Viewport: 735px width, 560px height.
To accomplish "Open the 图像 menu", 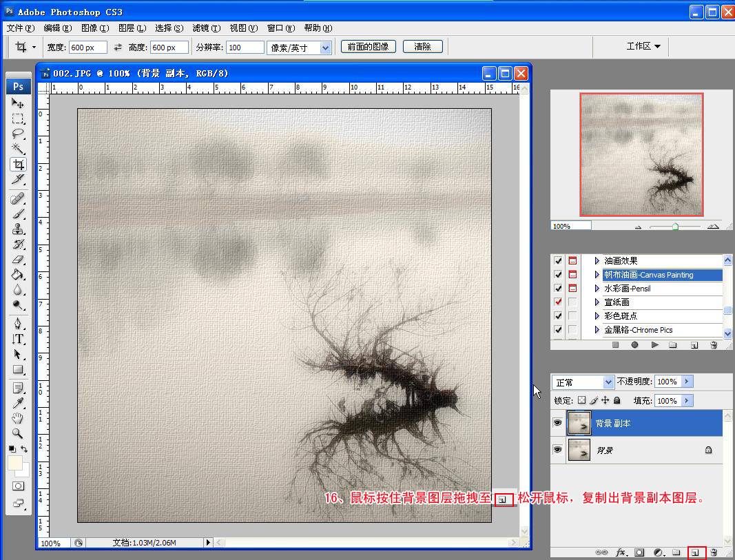I will pos(95,28).
